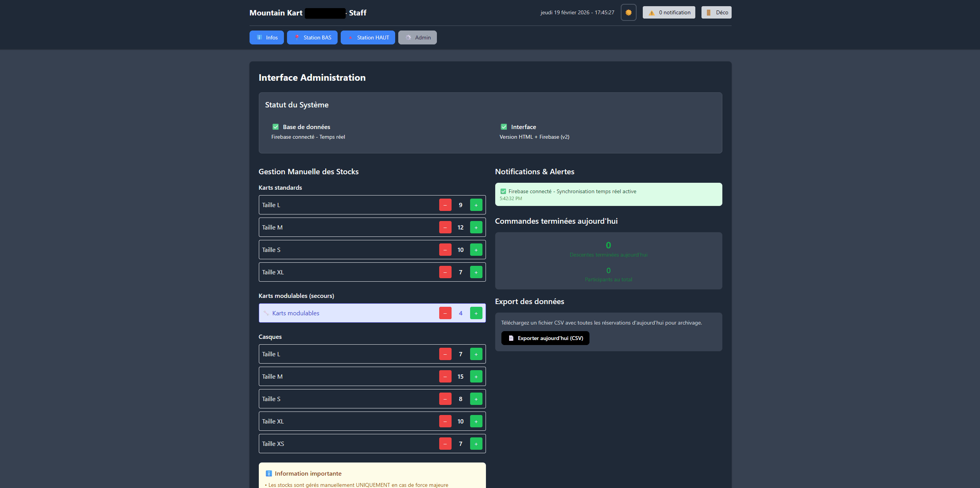Select the Admin tab
980x488 pixels.
click(x=417, y=37)
